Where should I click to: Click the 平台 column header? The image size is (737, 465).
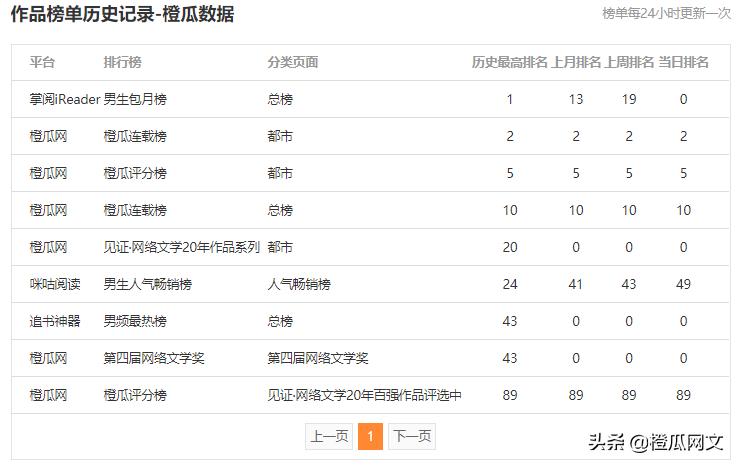42,62
